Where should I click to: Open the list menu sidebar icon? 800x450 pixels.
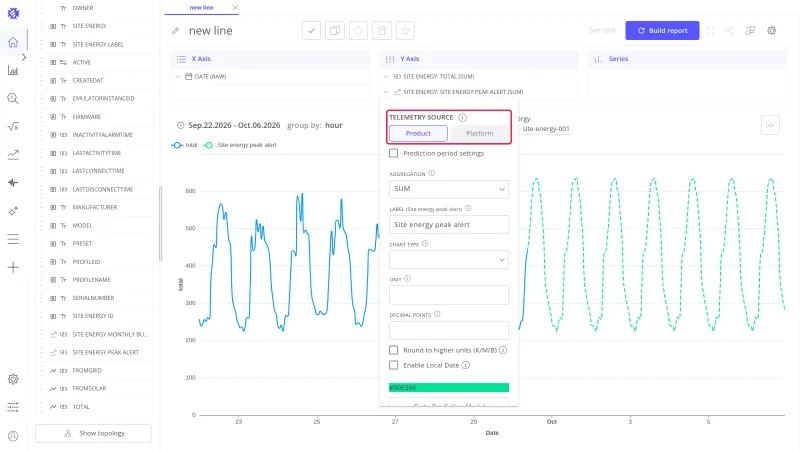point(13,239)
